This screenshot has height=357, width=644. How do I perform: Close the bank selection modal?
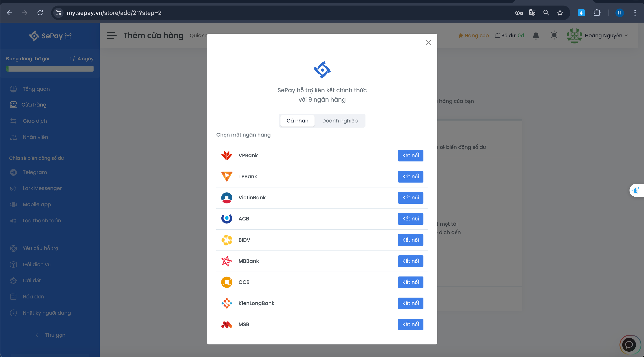coord(428,42)
